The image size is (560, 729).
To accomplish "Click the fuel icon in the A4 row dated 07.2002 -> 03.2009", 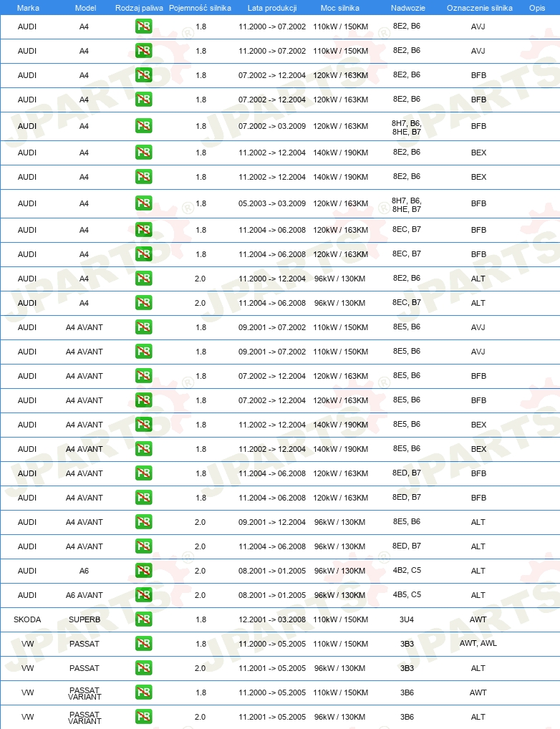I will pyautogui.click(x=144, y=126).
